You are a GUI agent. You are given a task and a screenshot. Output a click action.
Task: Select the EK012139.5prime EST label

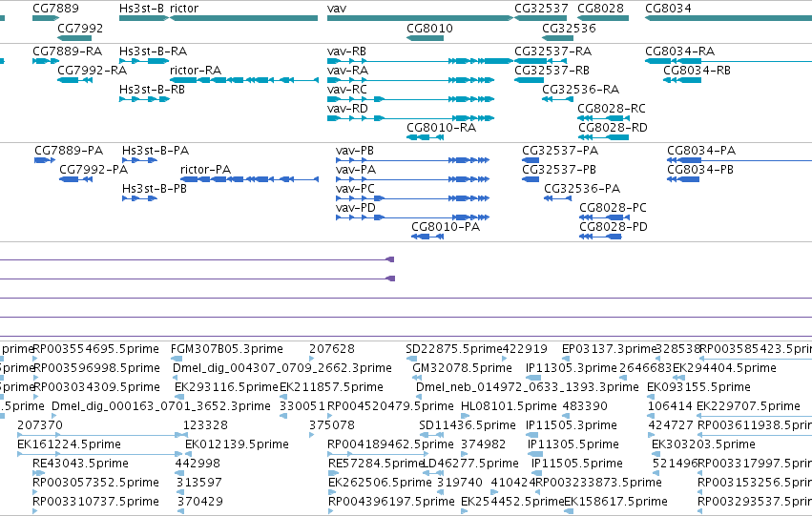click(237, 444)
